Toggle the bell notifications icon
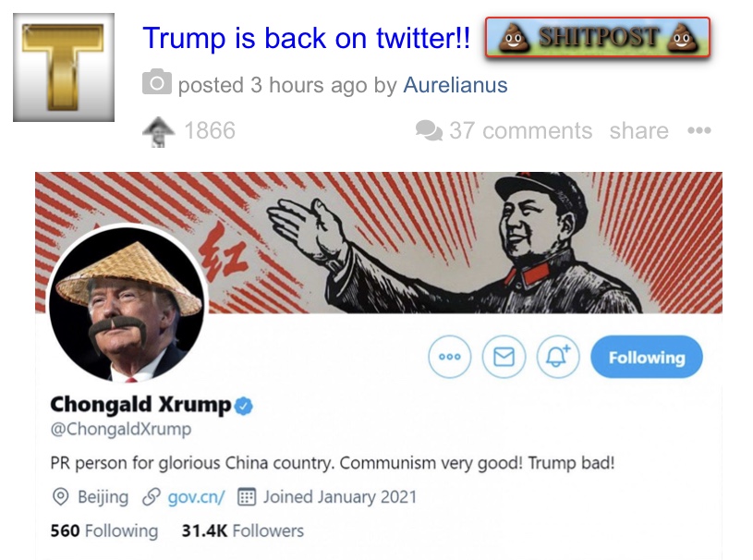The image size is (753, 560). pyautogui.click(x=558, y=357)
